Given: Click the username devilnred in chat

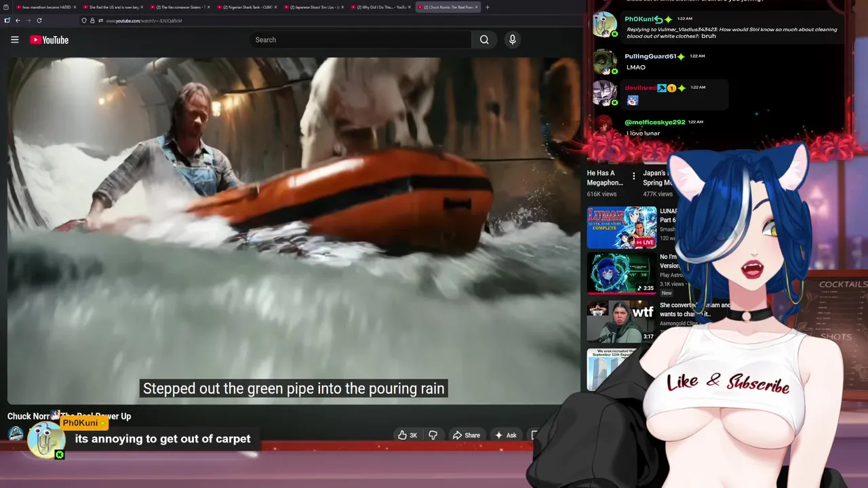Looking at the screenshot, I should point(640,87).
